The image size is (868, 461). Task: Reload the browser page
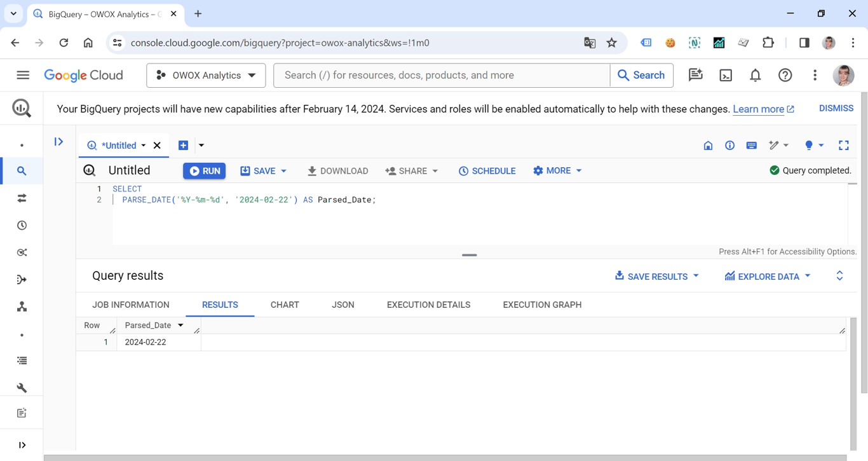(64, 43)
